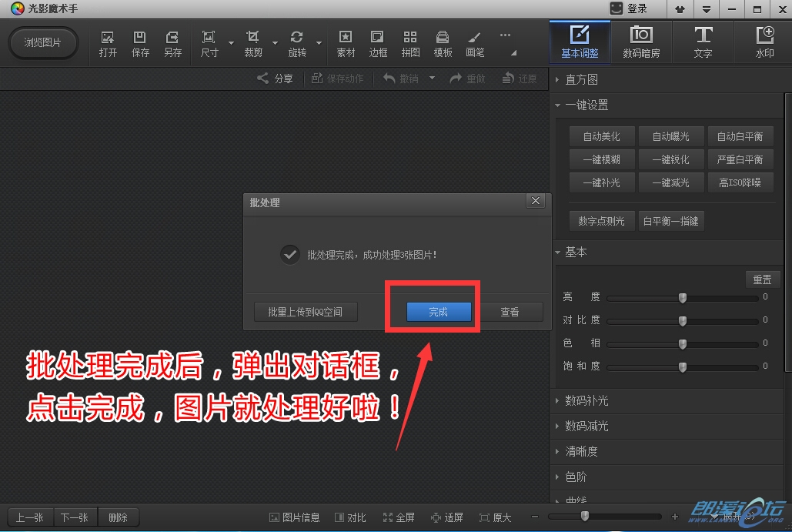Click the 浏览图片 button
Viewport: 792px width, 532px height.
click(43, 42)
